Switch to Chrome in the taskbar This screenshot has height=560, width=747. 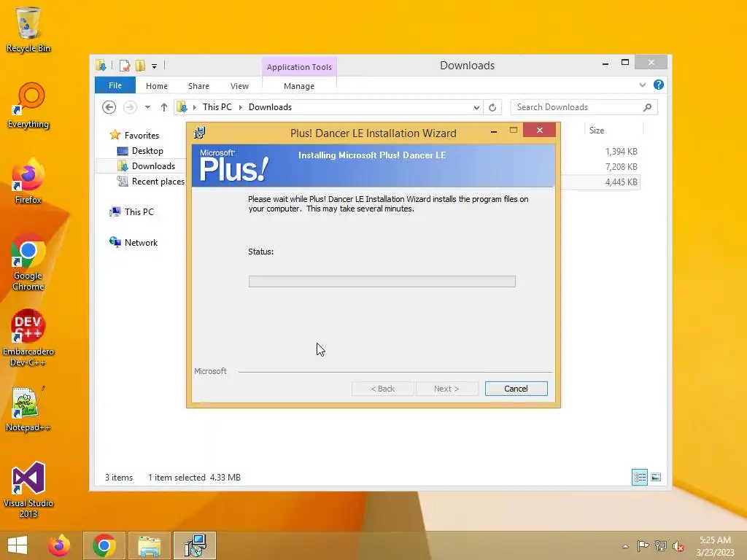(104, 545)
